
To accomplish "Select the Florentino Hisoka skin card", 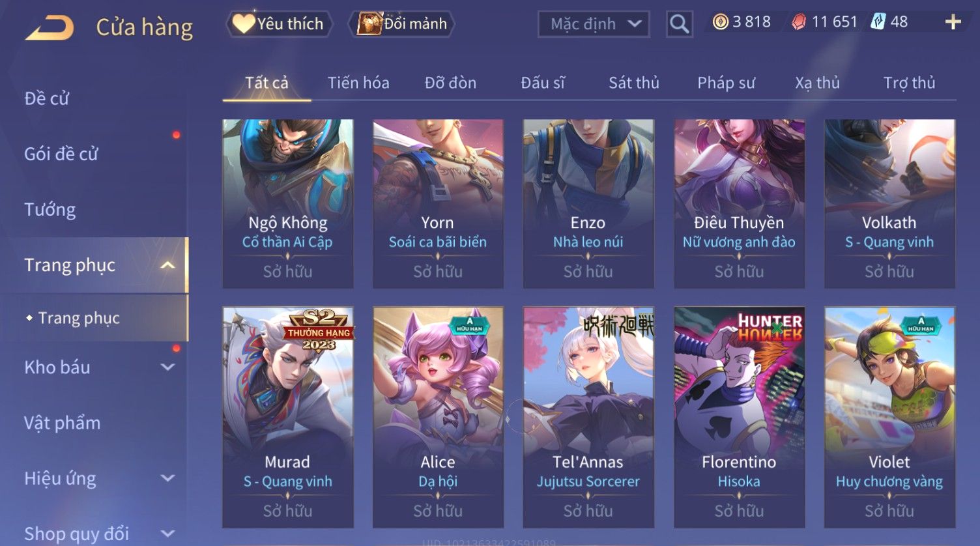I will pos(739,417).
